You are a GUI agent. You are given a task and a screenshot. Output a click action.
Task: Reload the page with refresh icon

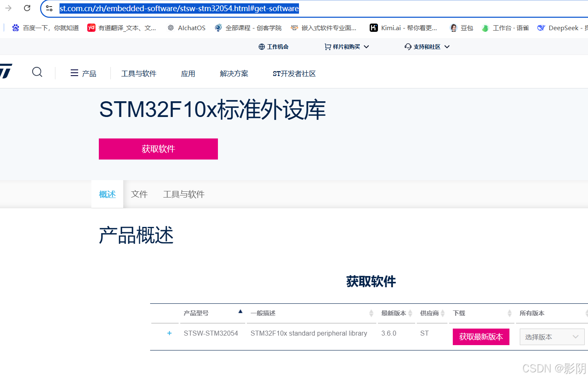coord(27,8)
